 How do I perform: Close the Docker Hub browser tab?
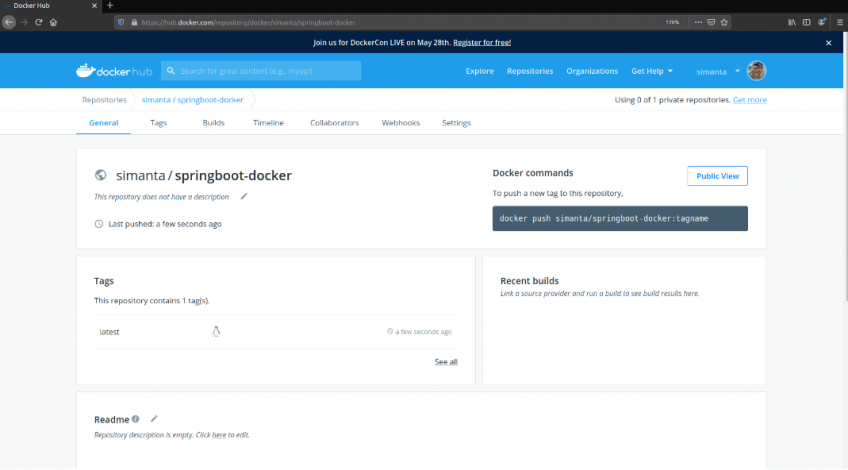[94, 5]
